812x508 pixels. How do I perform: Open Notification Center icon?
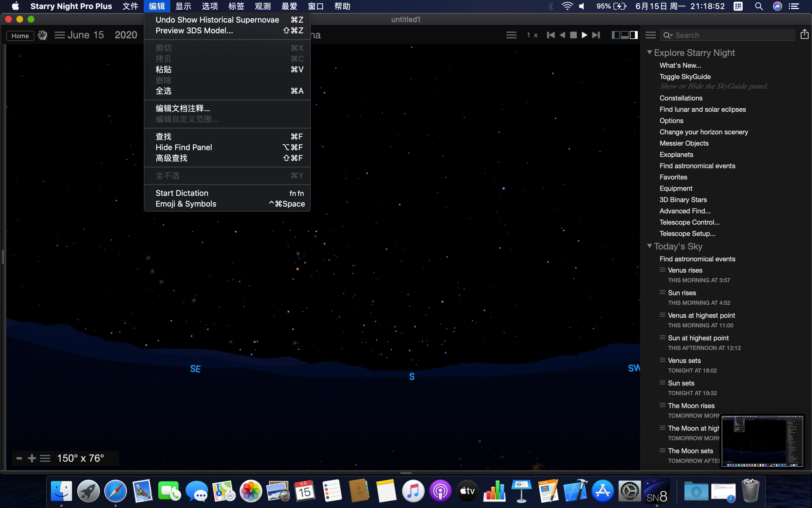(794, 6)
